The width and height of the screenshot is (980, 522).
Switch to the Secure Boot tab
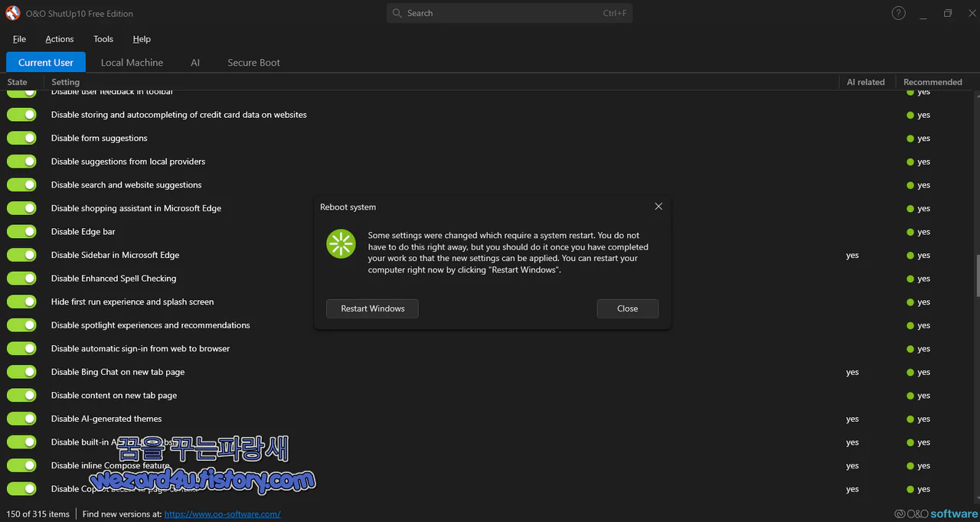[x=253, y=62]
